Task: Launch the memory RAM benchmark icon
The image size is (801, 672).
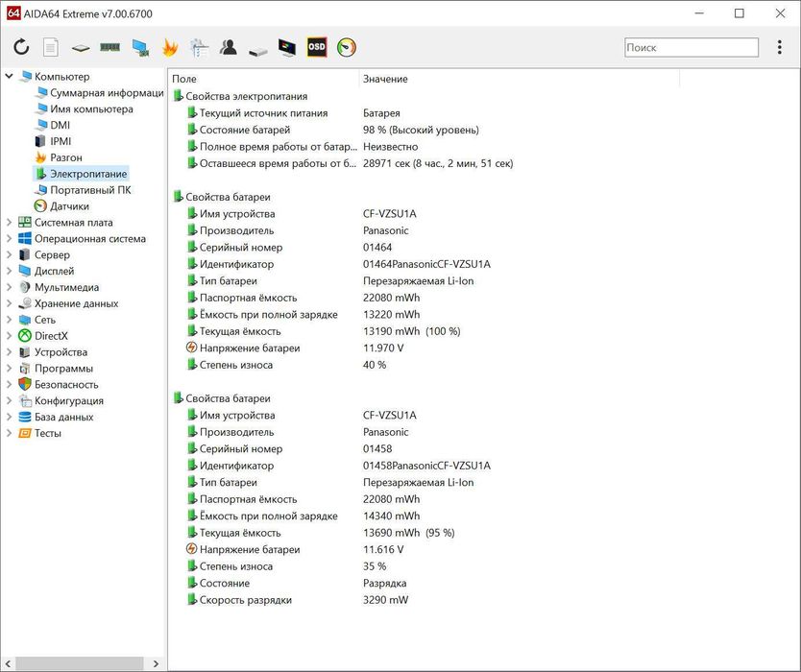Action: point(110,47)
